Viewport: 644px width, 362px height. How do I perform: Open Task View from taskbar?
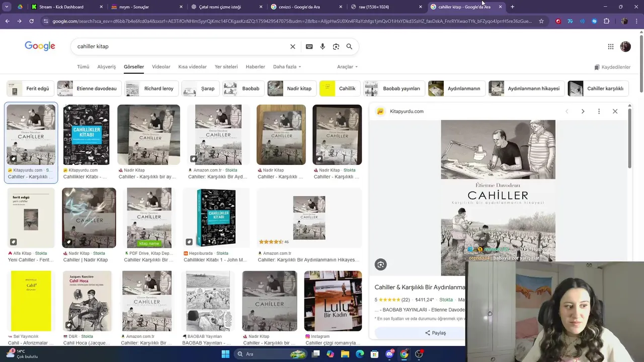(x=315, y=354)
